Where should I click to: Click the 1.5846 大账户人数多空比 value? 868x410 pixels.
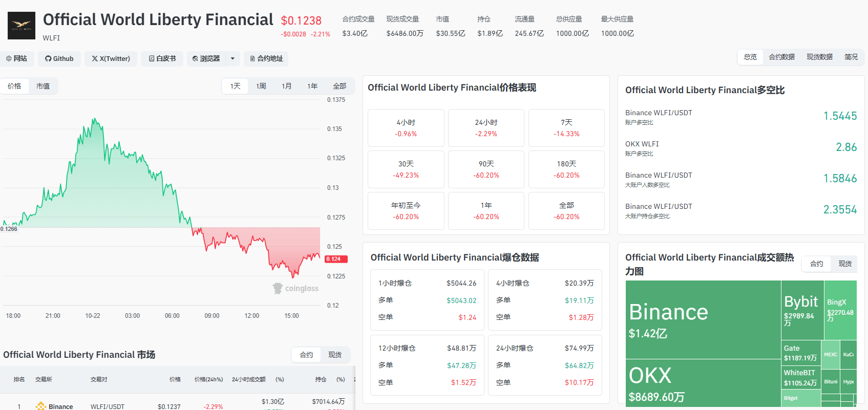(840, 179)
